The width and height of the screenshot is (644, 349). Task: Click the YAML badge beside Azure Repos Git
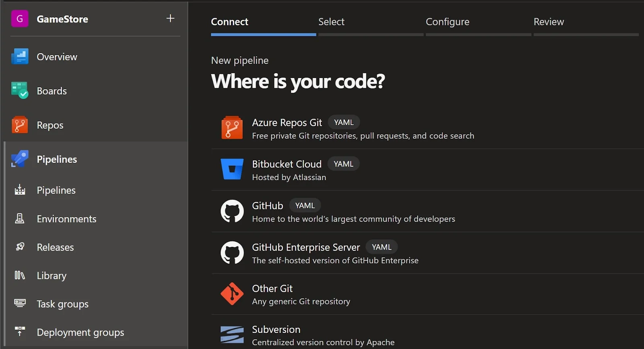[x=344, y=122]
